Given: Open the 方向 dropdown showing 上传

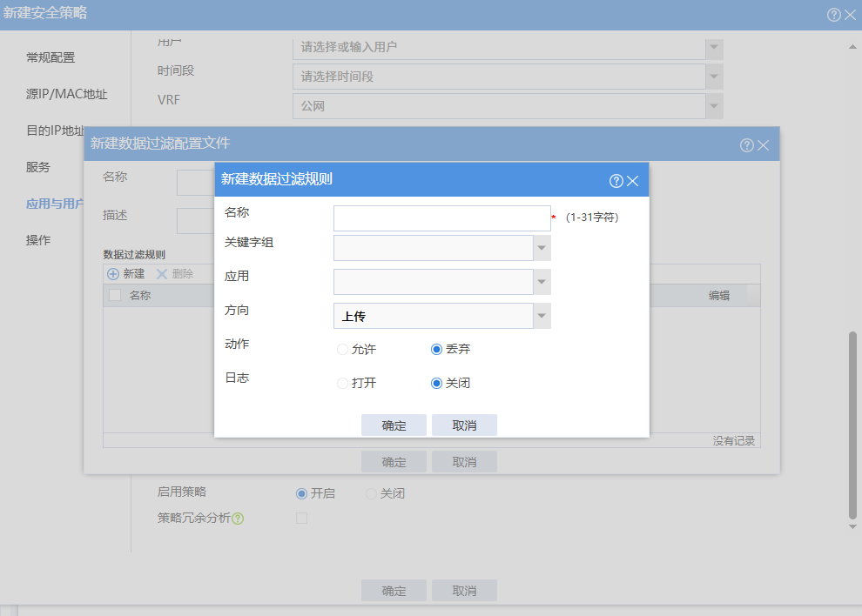Looking at the screenshot, I should pyautogui.click(x=542, y=316).
